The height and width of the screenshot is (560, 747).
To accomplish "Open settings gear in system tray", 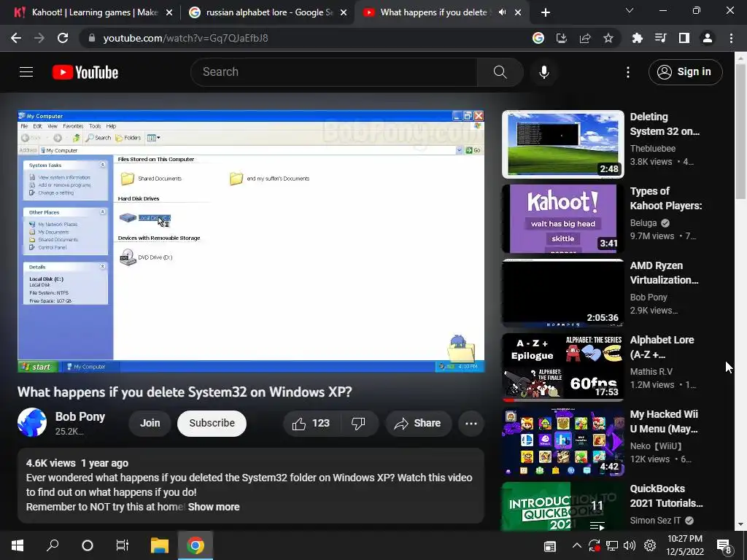I will point(650,545).
